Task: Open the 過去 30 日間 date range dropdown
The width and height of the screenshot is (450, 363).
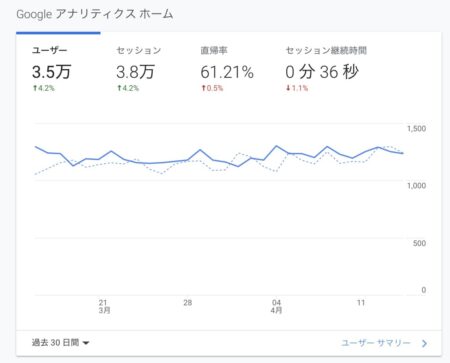Action: (60, 342)
